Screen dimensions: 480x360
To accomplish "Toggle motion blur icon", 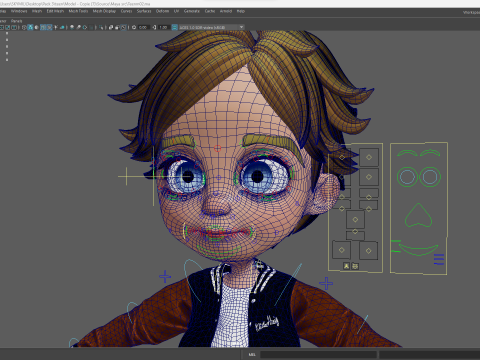I will pyautogui.click(x=78, y=27).
